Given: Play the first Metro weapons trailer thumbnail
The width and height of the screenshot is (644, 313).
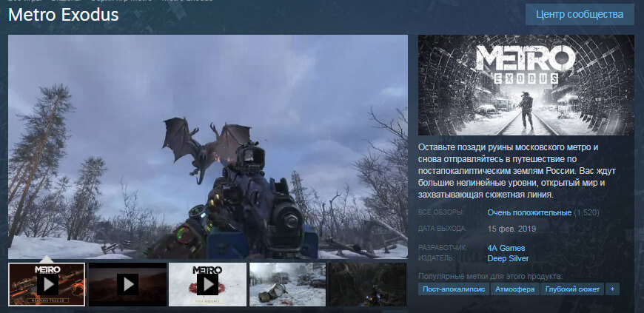Looking at the screenshot, I should coord(47,284).
